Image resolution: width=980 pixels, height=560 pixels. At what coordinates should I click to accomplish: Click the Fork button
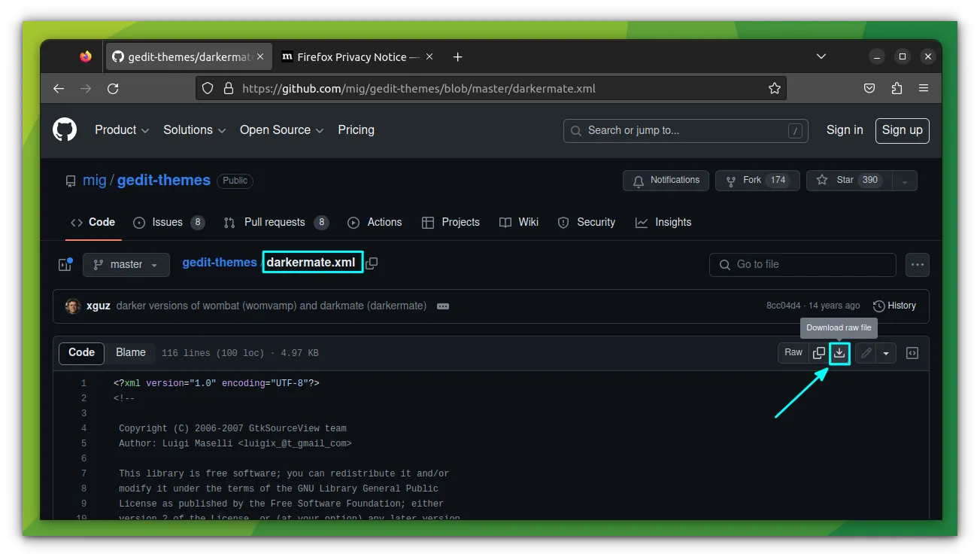tap(757, 180)
